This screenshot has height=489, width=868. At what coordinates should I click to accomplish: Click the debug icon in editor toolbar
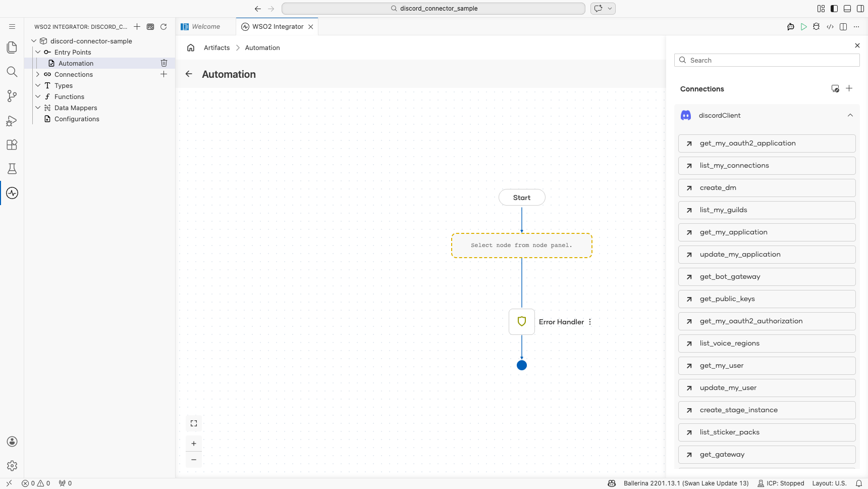coord(817,27)
